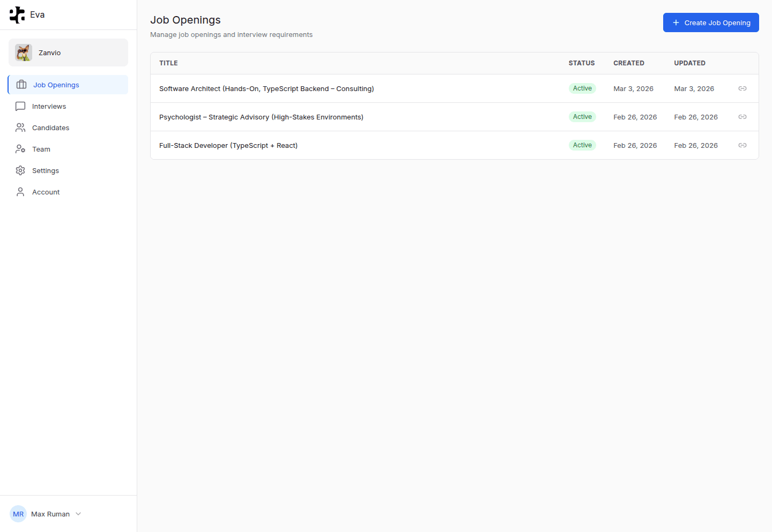Screen dimensions: 772x532
Task: Click the Eva logo icon
Action: tap(17, 15)
